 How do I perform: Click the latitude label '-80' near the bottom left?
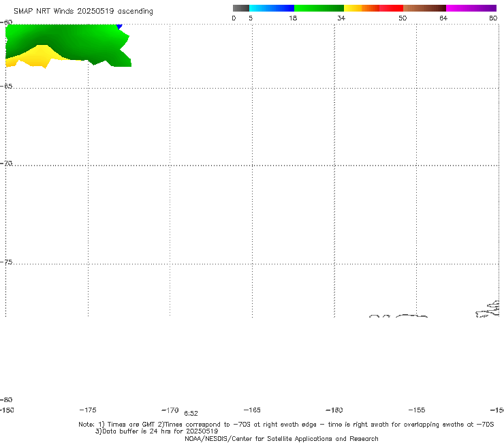[x=6, y=399]
